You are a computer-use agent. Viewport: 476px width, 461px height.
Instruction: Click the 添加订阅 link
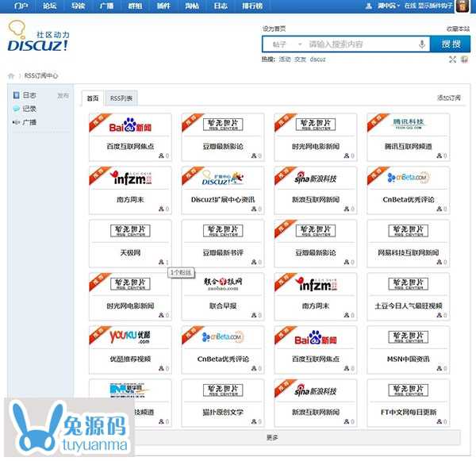pos(449,98)
